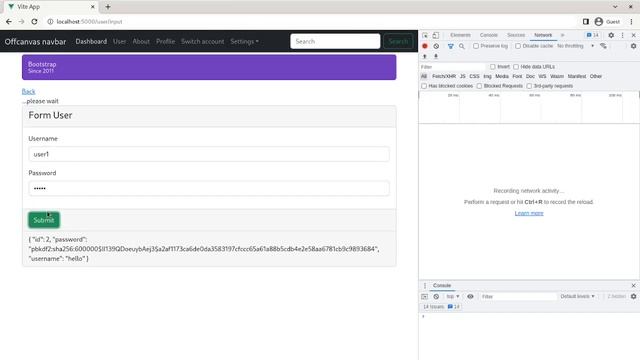Filter requests by Fetch/XHR
640x360 pixels.
[444, 76]
